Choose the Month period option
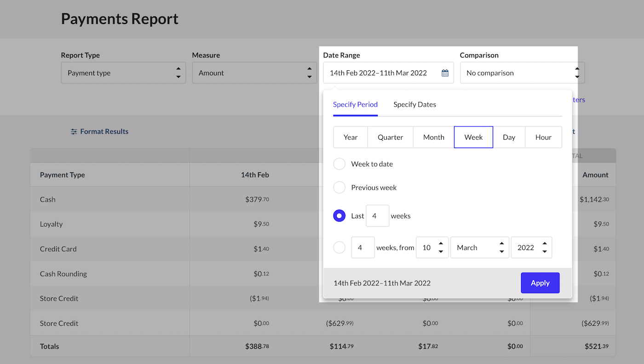The height and width of the screenshot is (364, 644). (x=433, y=137)
